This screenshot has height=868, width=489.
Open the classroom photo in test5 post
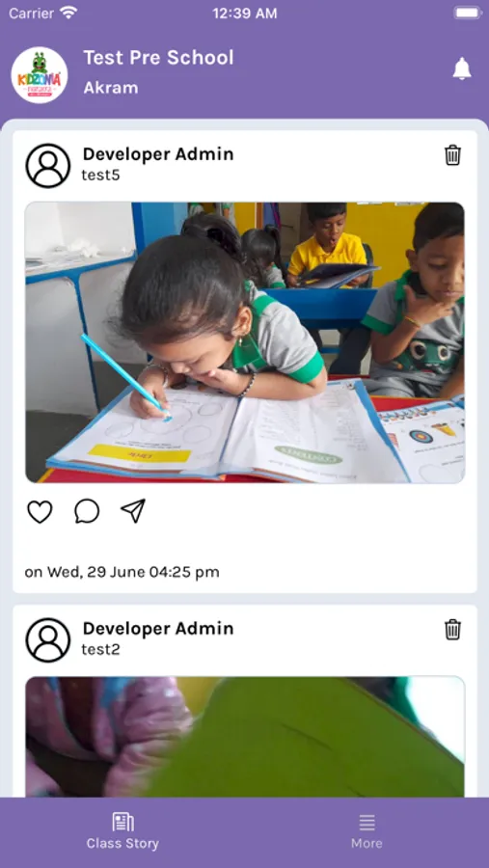click(x=245, y=342)
